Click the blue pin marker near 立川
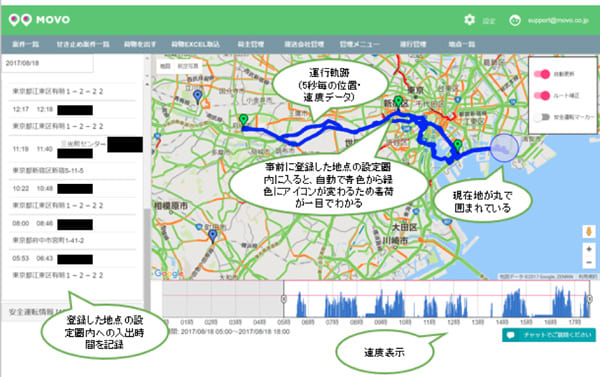 197,97
